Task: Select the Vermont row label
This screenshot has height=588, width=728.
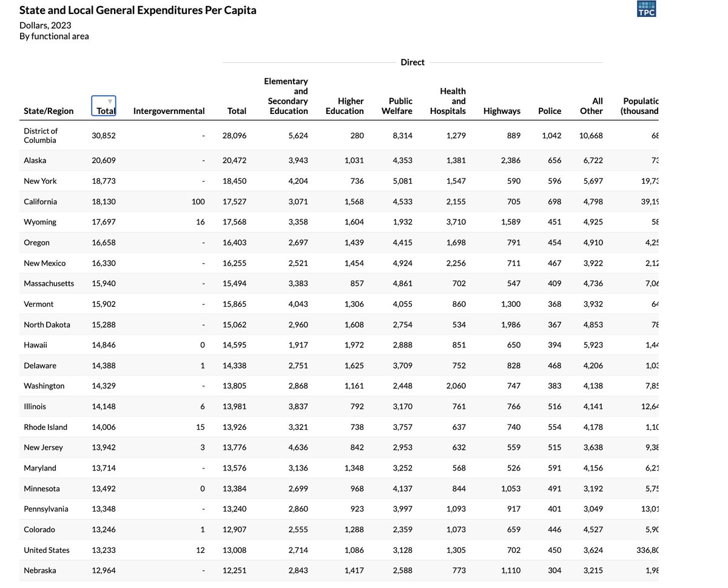Action: tap(38, 304)
